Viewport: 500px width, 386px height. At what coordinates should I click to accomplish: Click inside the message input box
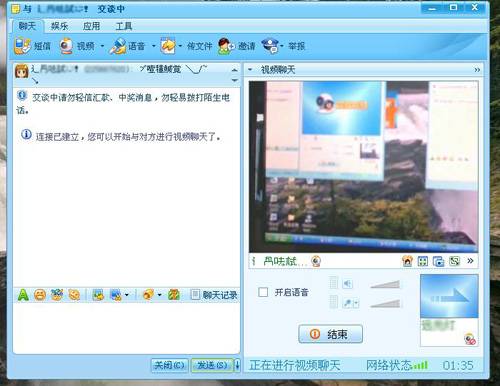point(126,328)
